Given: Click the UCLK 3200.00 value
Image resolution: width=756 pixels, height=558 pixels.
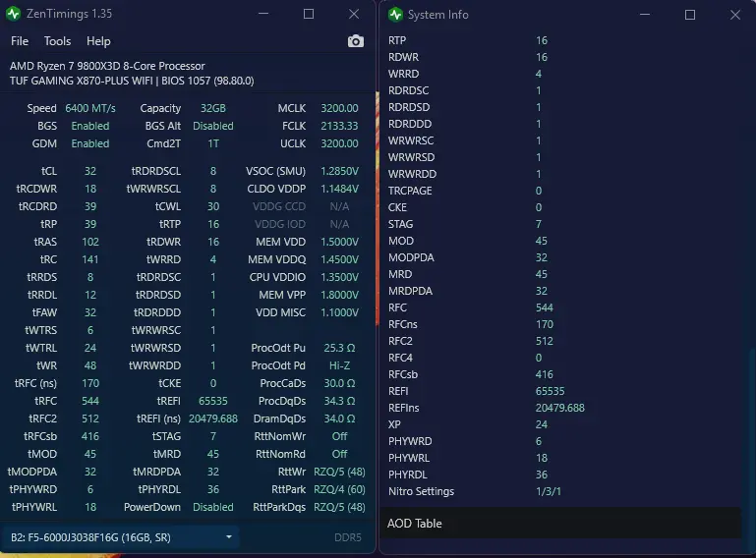Looking at the screenshot, I should tap(339, 143).
